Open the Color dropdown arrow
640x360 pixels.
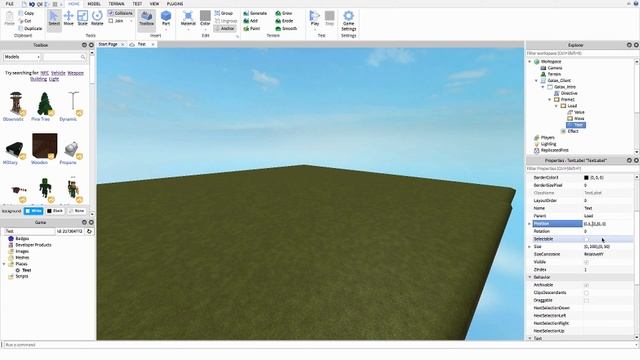pos(205,29)
